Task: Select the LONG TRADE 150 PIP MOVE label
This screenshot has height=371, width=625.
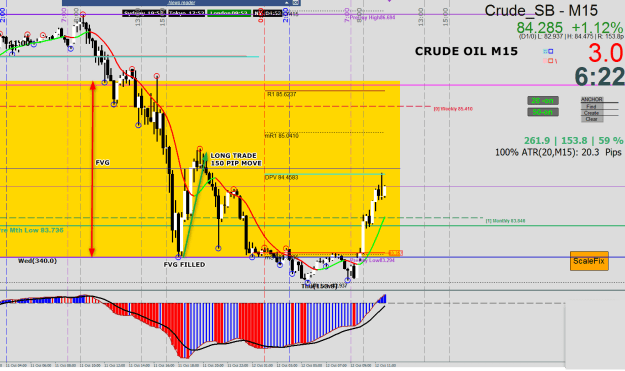Action: click(x=236, y=159)
